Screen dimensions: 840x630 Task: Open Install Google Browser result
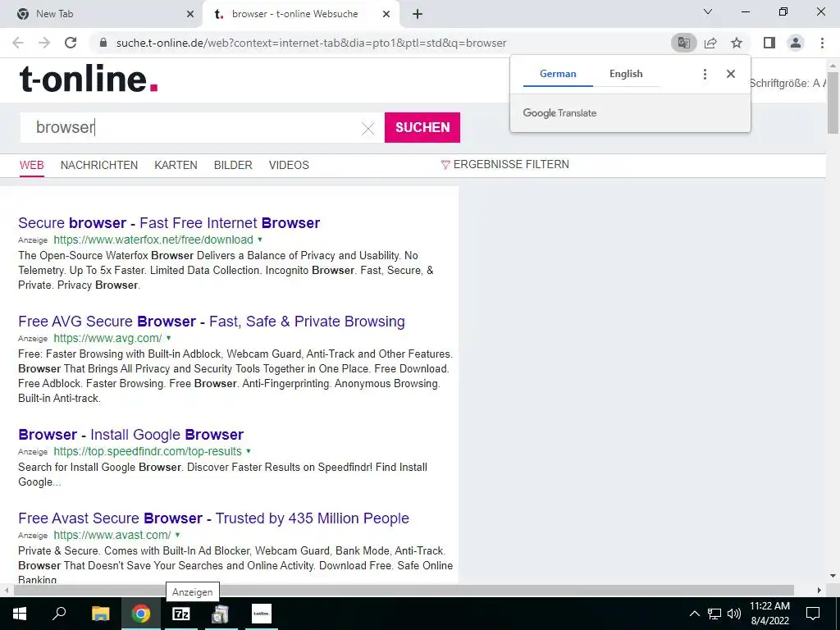coord(130,435)
